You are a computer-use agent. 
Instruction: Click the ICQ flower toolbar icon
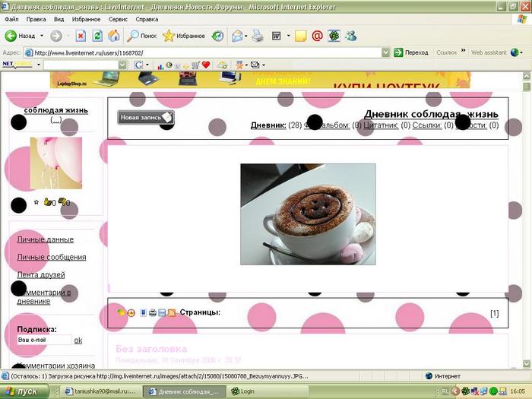pos(334,36)
